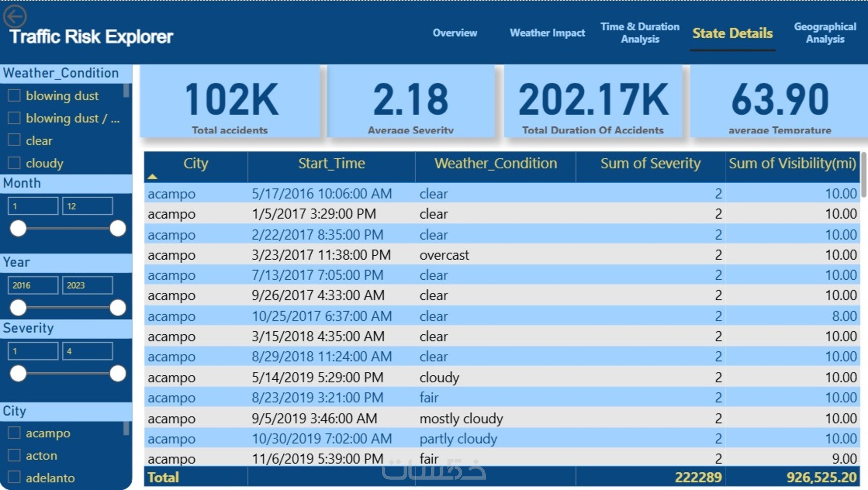This screenshot has height=490, width=868.
Task: Click the 2.18 Average Severity card
Action: [411, 101]
